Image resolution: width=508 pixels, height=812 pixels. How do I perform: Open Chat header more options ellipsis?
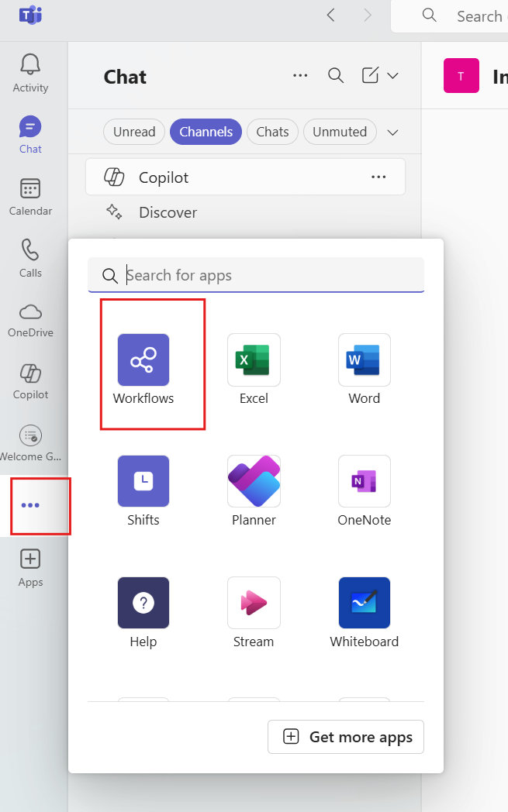(x=300, y=76)
